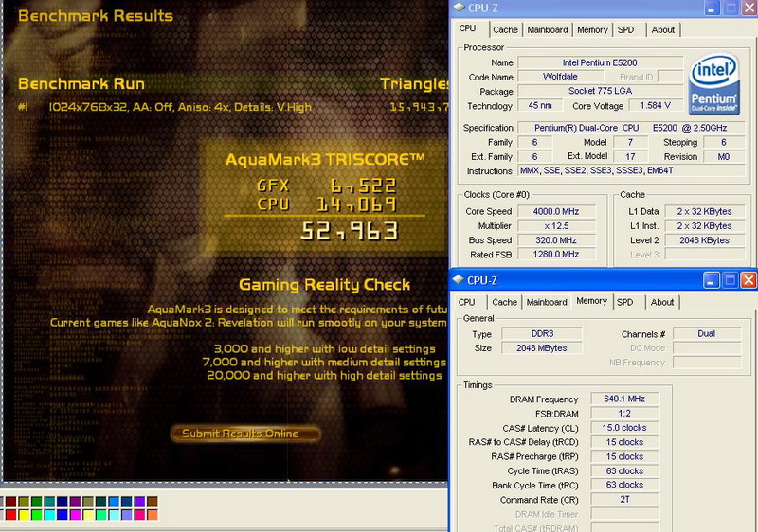Click the memory Size value 2048 MBytes
The image size is (758, 532).
pos(542,348)
